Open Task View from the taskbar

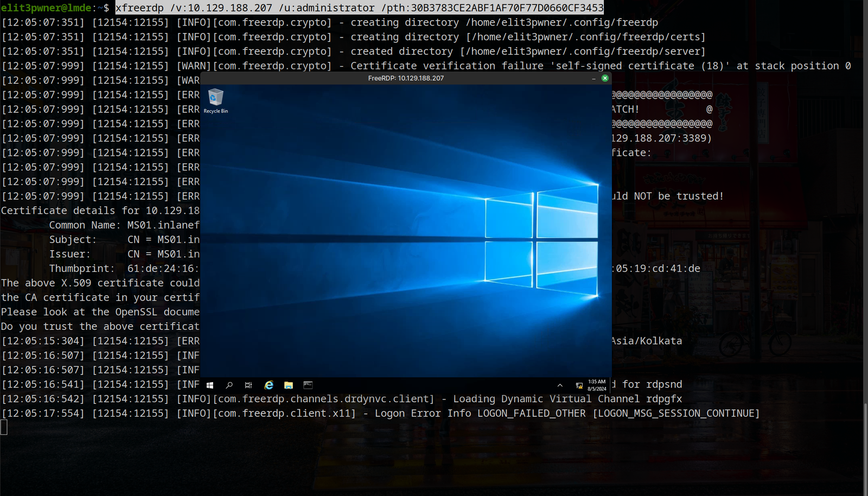tap(248, 385)
